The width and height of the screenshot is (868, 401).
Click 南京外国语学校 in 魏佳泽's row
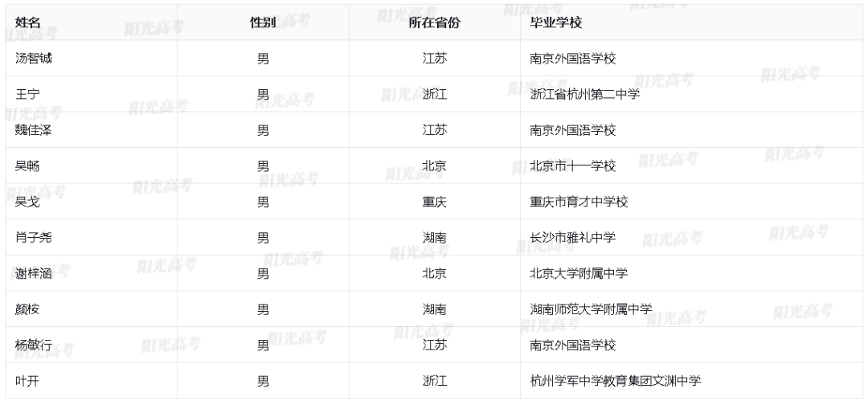click(573, 130)
